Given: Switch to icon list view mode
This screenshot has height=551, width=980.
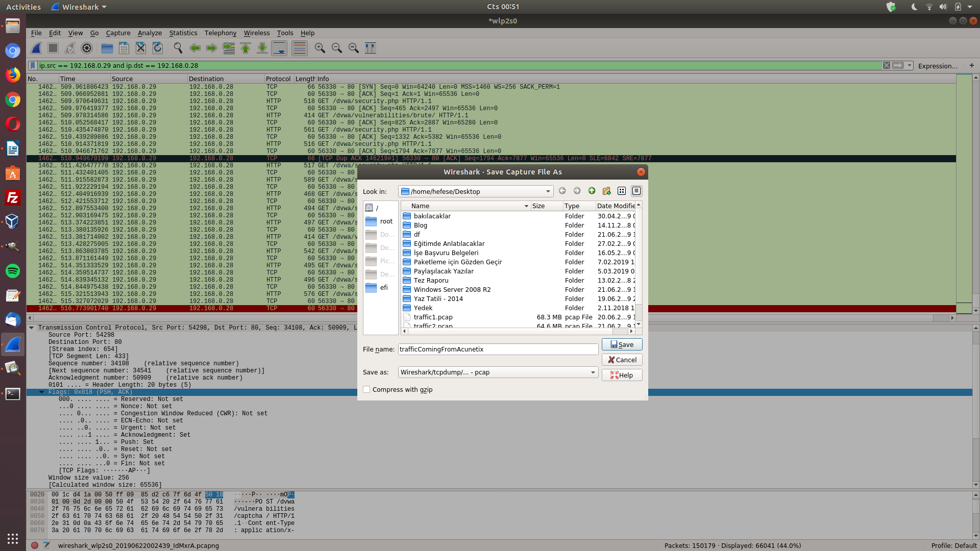Looking at the screenshot, I should [x=621, y=191].
